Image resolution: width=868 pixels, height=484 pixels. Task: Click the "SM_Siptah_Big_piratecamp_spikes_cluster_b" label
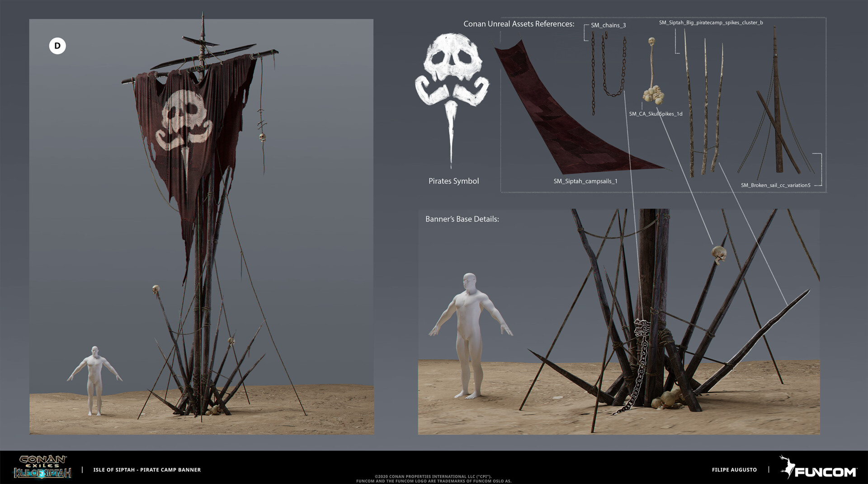coord(711,23)
